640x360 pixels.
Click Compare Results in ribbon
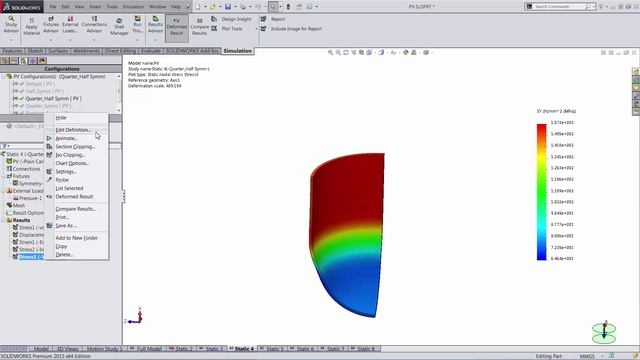coord(199,27)
